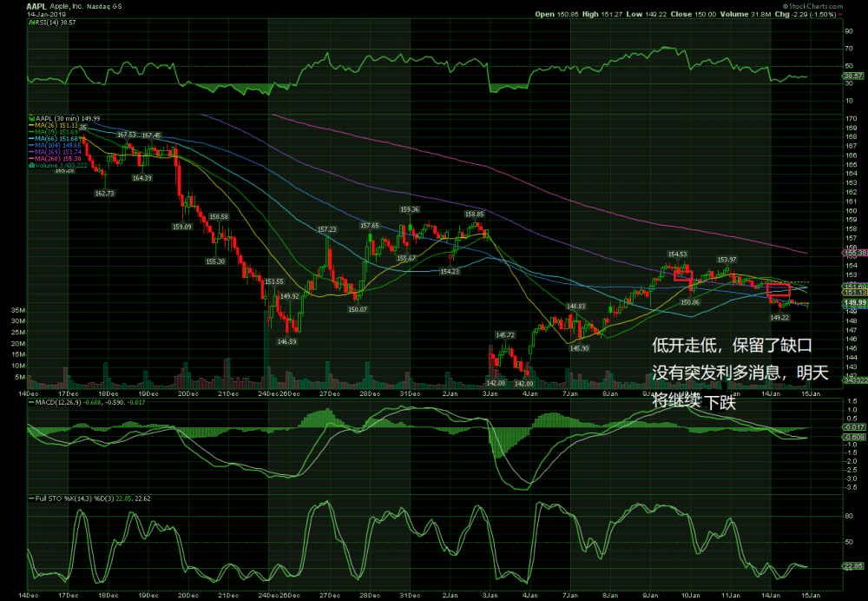Click the 153.97 price label
868x601 pixels.
click(727, 259)
